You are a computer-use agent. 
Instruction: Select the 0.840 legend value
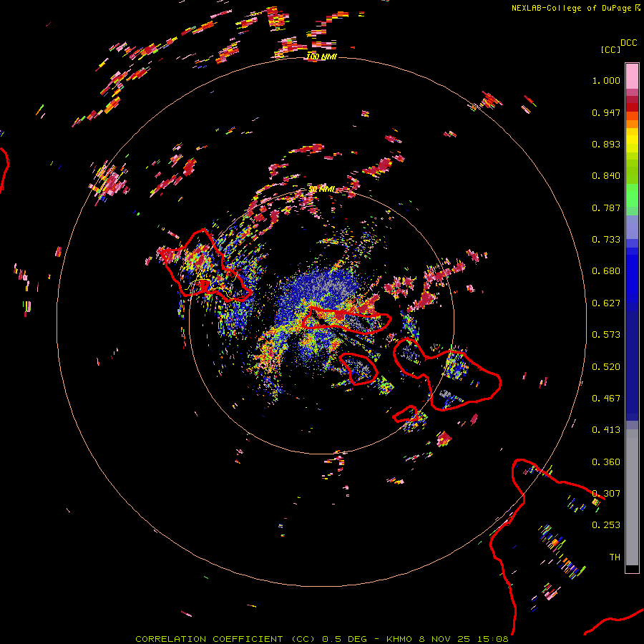606,176
